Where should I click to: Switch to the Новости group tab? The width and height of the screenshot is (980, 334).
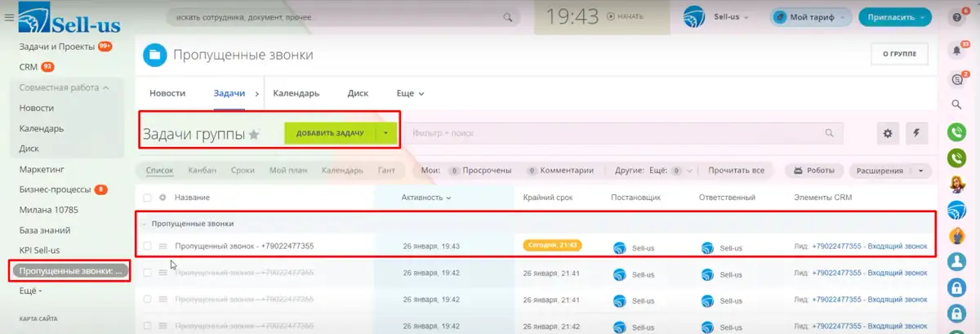click(167, 93)
